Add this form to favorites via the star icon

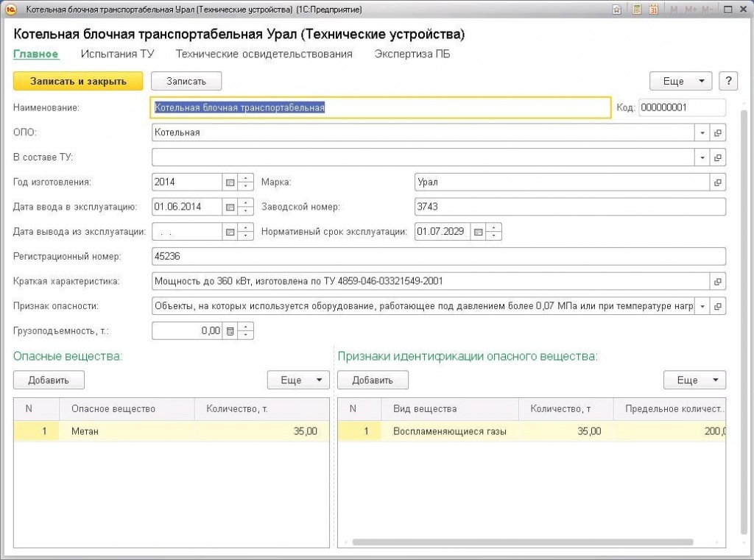(x=617, y=10)
